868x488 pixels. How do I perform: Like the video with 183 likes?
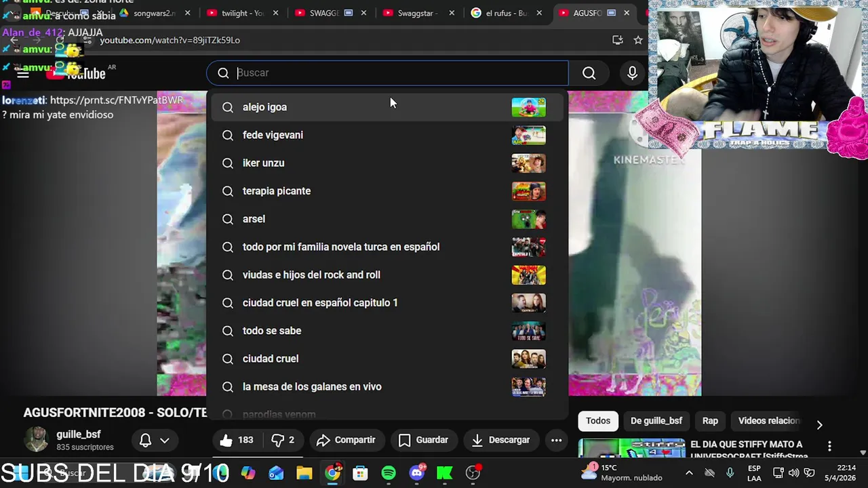(236, 440)
